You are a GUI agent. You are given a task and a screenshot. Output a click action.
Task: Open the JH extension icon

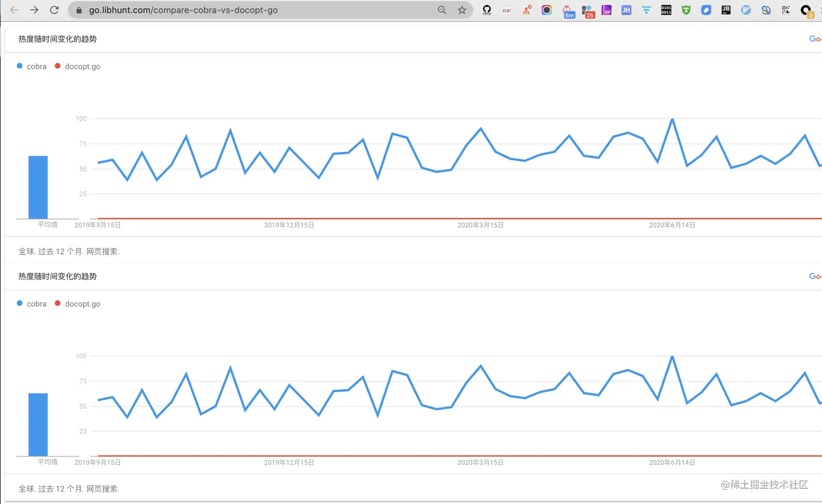pyautogui.click(x=626, y=10)
